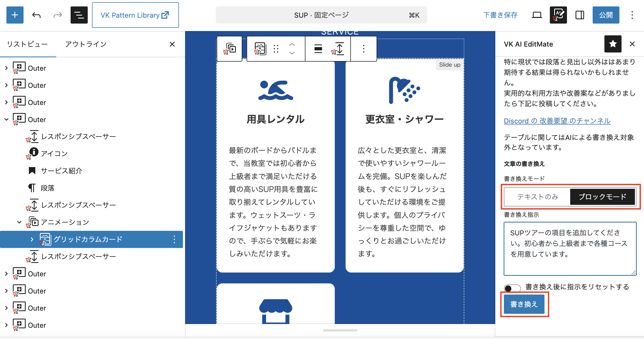The height and width of the screenshot is (339, 644).
Task: Toggle the document overview list icon
Action: (x=79, y=15)
